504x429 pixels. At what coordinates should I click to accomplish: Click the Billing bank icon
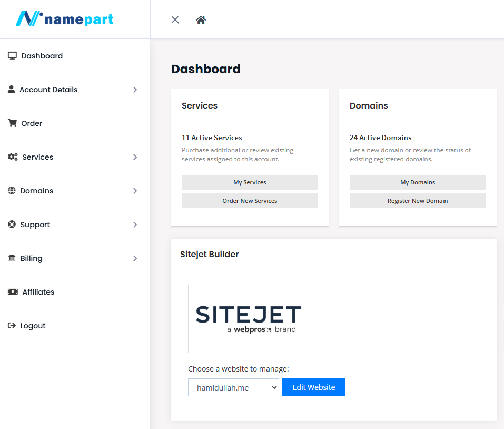pyautogui.click(x=12, y=258)
